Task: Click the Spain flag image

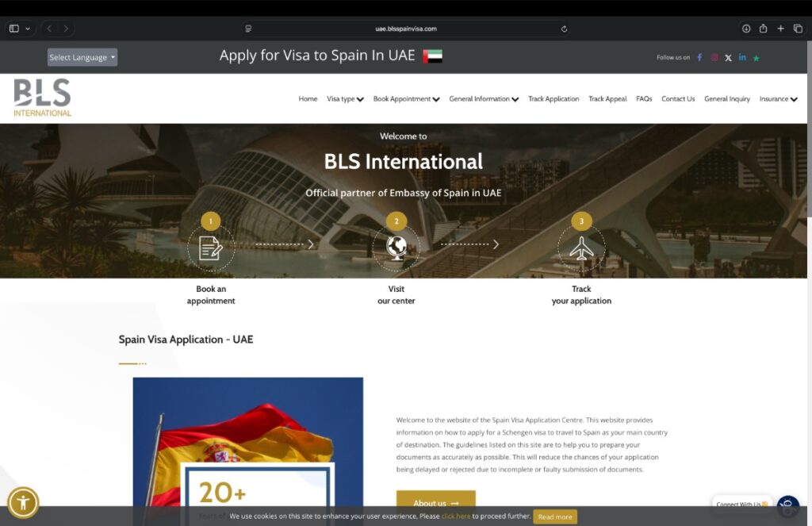Action: 248,442
